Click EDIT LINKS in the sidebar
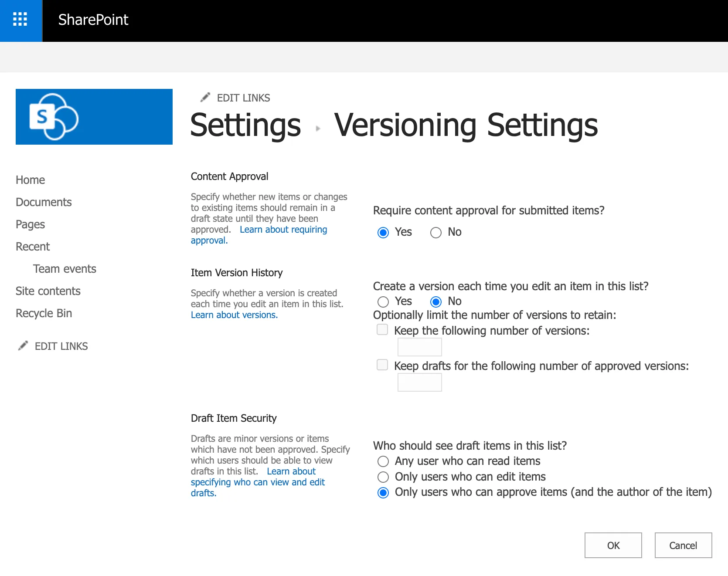 click(x=61, y=346)
